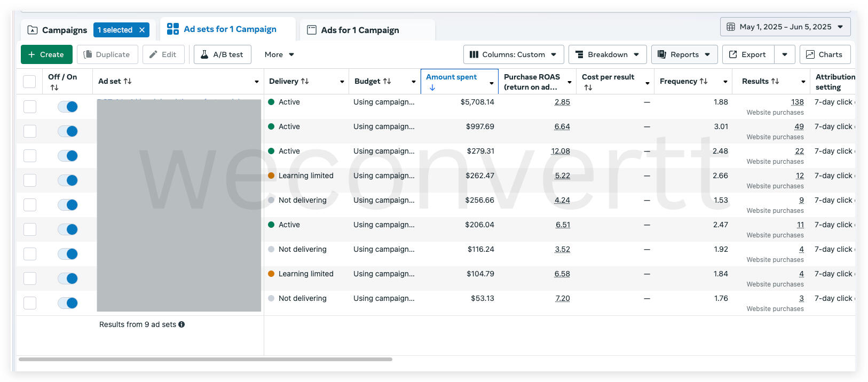Click the X on the '1 selected' chip
Viewport: 868px width, 382px height.
pos(142,30)
